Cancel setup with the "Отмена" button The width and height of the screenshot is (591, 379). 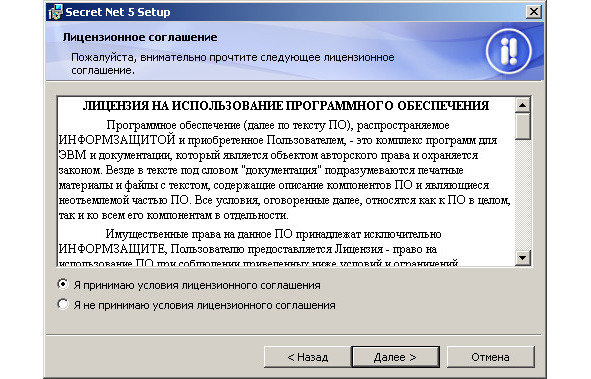490,357
